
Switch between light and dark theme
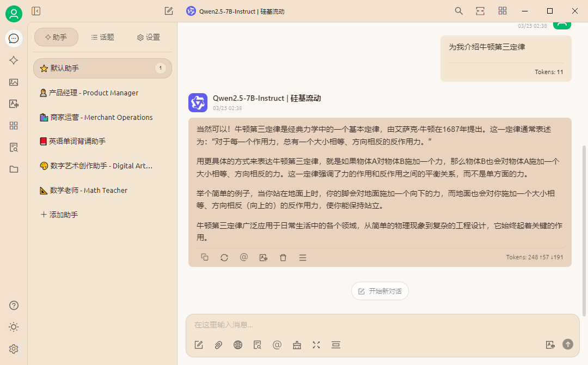click(x=14, y=327)
